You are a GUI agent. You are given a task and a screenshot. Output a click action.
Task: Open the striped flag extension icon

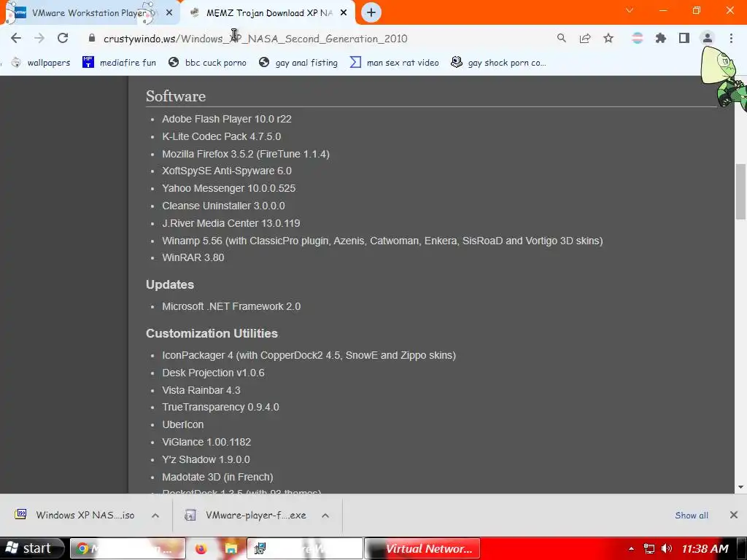pos(637,38)
